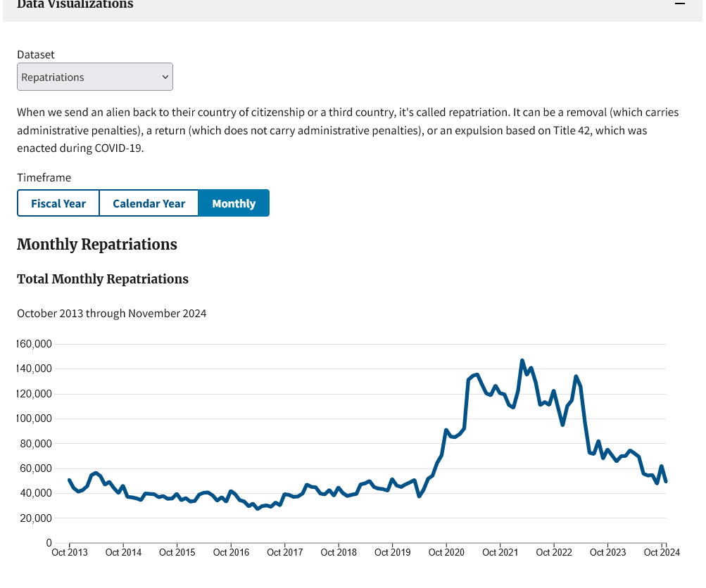Click the 160,000 y-axis label
The image size is (706, 588).
[34, 344]
